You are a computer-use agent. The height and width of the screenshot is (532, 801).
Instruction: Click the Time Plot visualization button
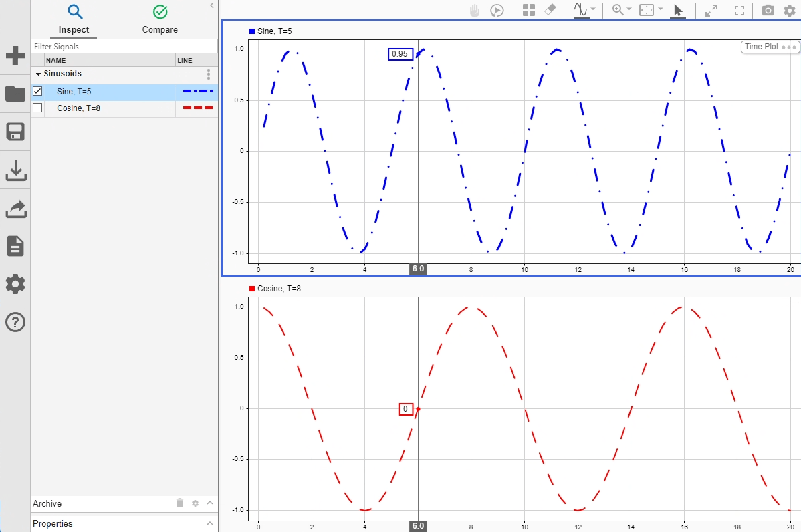[x=770, y=47]
